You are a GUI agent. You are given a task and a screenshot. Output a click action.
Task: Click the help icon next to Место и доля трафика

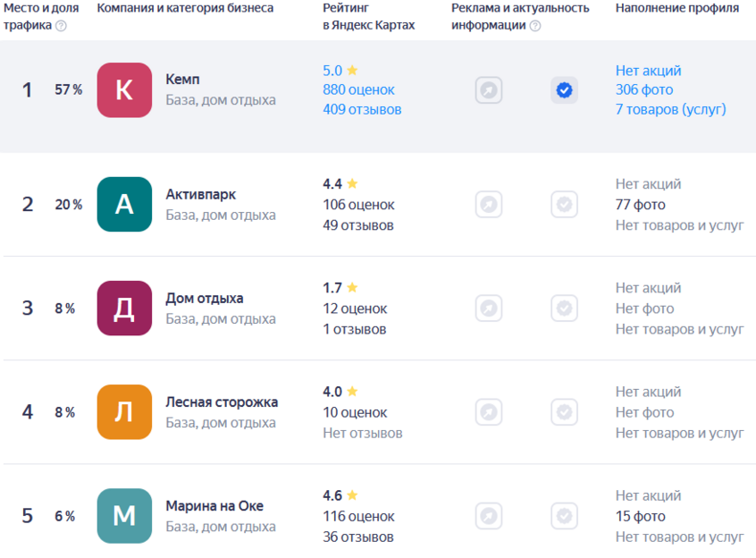pyautogui.click(x=61, y=26)
